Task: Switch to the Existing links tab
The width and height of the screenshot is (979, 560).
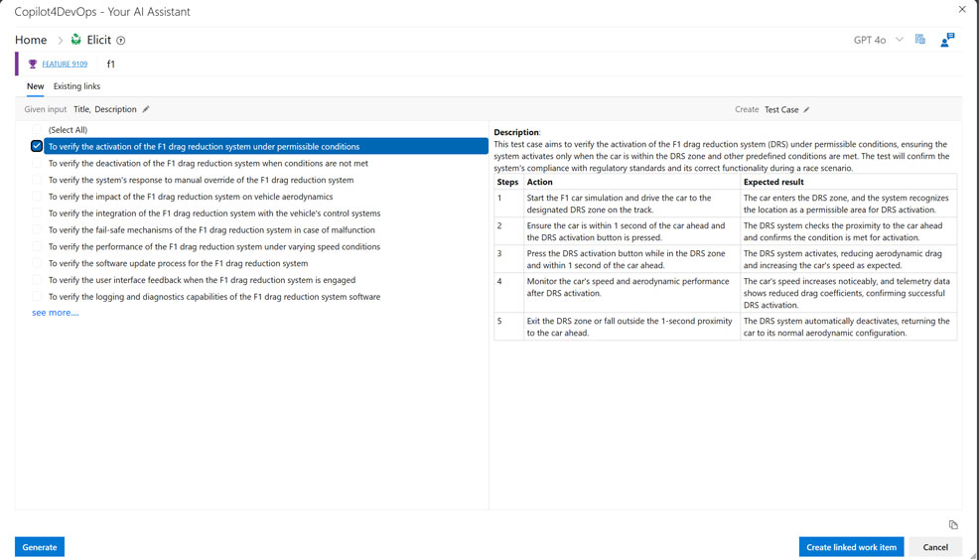Action: point(76,86)
